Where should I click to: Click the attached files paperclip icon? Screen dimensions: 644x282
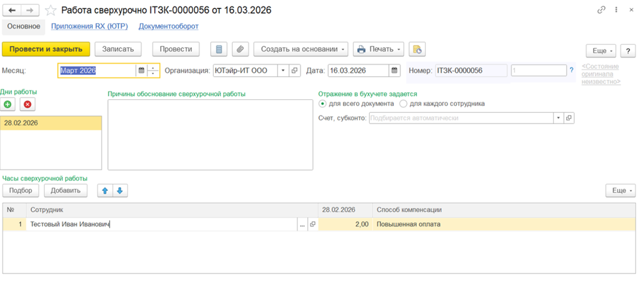click(239, 49)
